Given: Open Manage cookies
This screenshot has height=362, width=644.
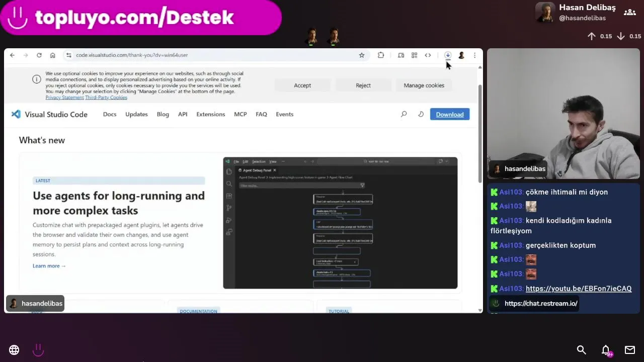Looking at the screenshot, I should click(424, 85).
